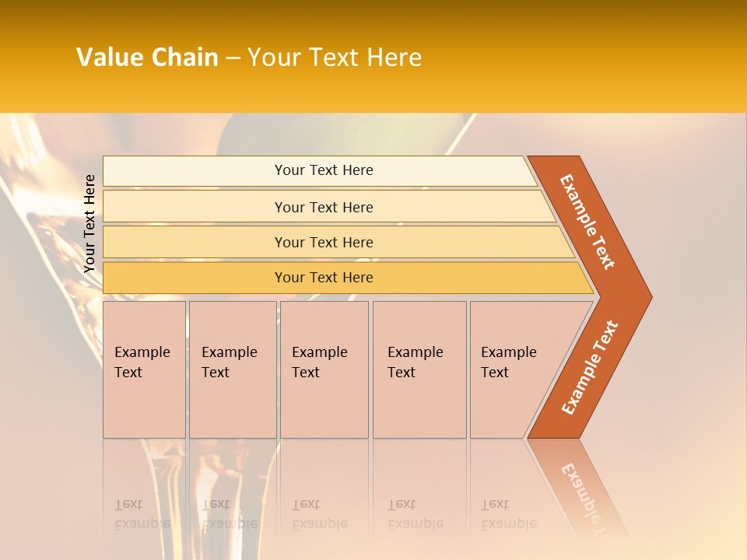The width and height of the screenshot is (747, 560).
Task: Select the second 'Example Text' column box
Action: coord(233,369)
